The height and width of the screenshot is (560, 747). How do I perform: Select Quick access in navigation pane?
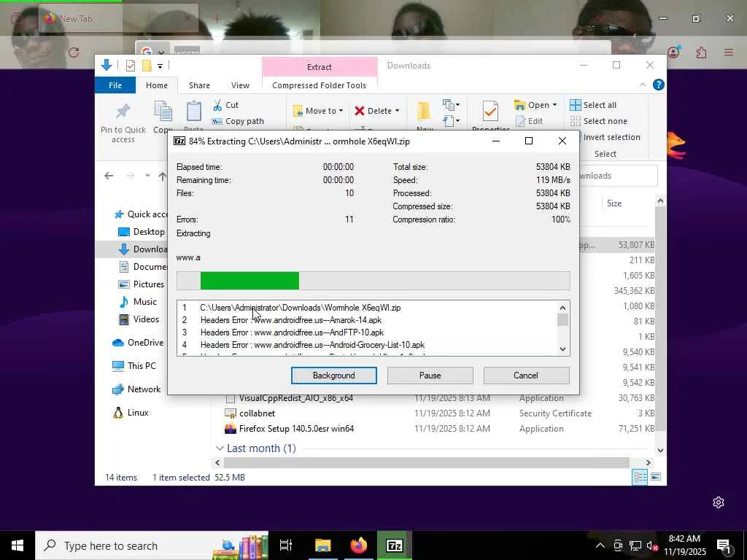(141, 214)
